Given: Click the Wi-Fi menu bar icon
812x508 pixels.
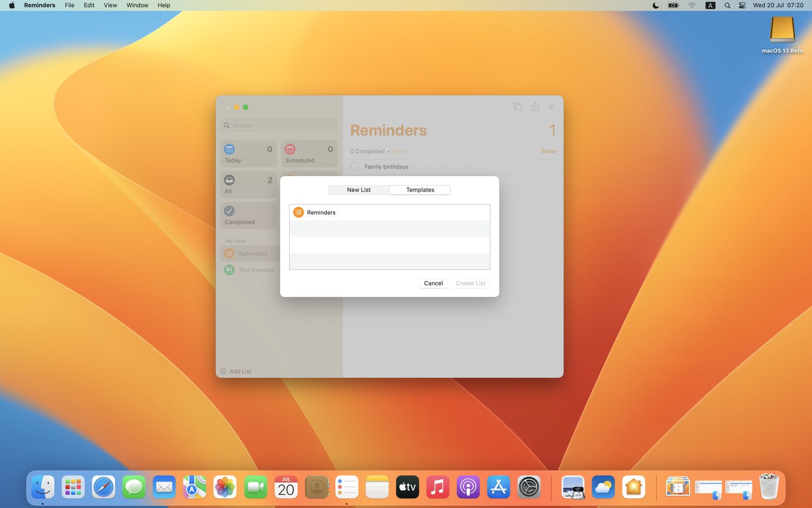Looking at the screenshot, I should [x=692, y=5].
